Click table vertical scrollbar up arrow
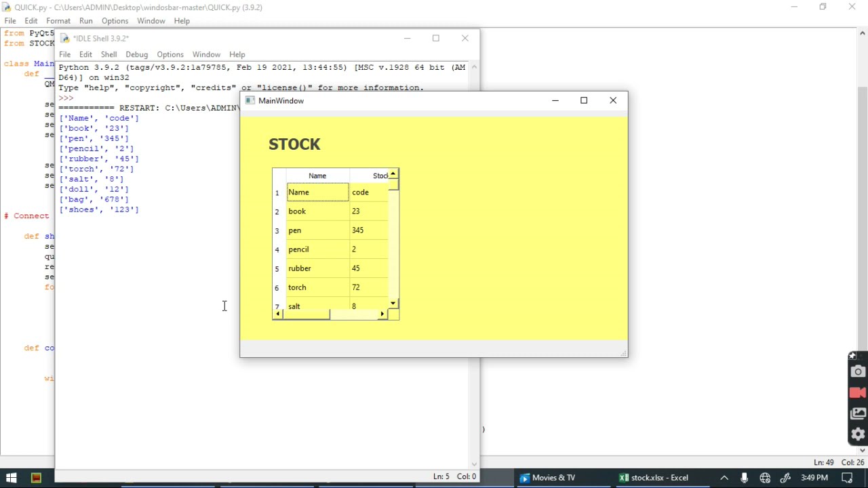Viewport: 868px width, 488px height. click(x=393, y=174)
